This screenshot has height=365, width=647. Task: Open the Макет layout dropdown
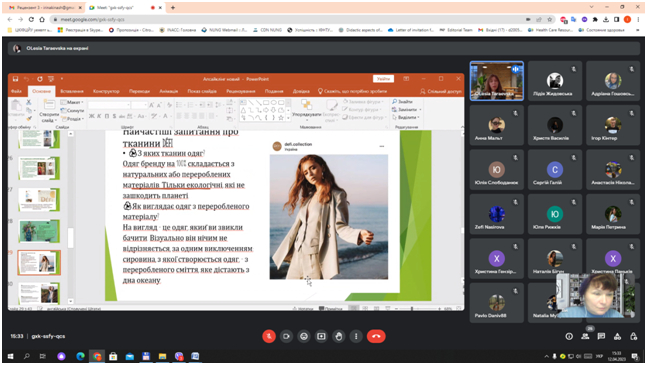72,102
